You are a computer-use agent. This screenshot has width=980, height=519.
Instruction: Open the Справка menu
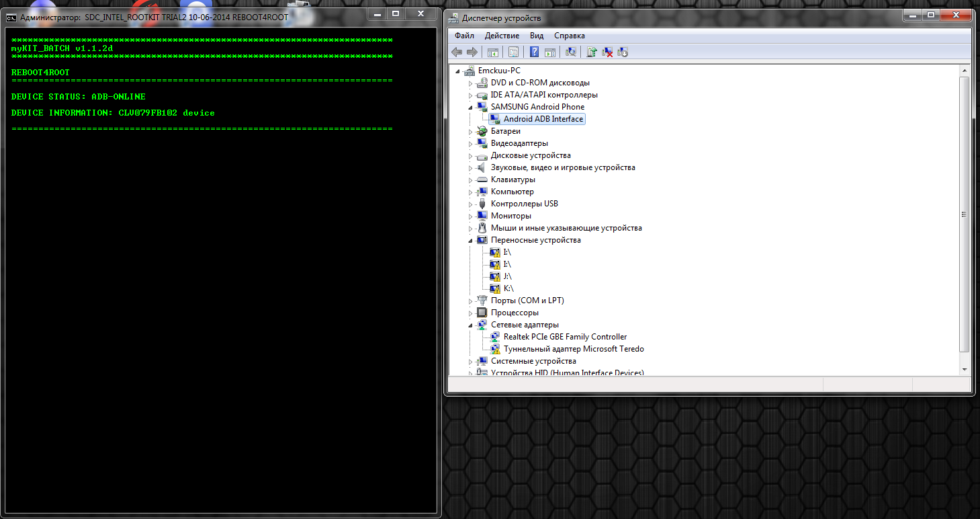coord(570,36)
